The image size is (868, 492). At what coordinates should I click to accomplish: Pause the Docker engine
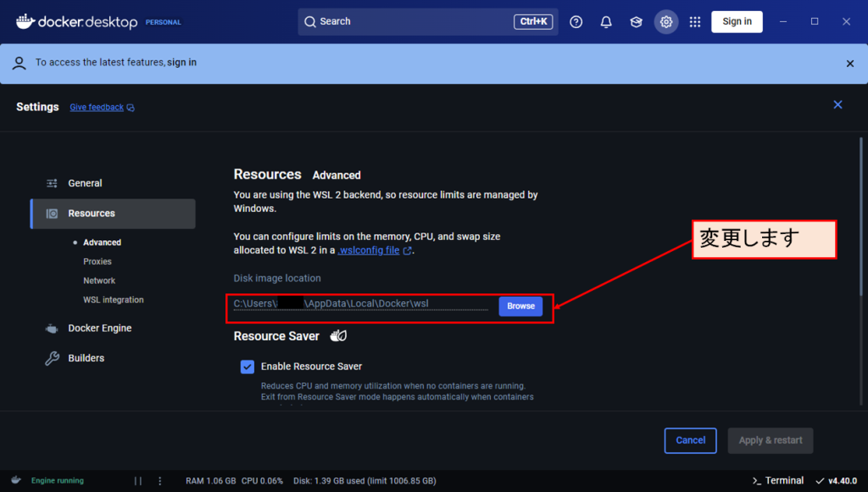(138, 481)
